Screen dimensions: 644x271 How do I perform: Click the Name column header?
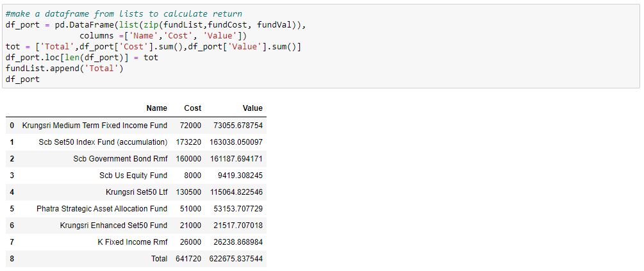[x=156, y=108]
